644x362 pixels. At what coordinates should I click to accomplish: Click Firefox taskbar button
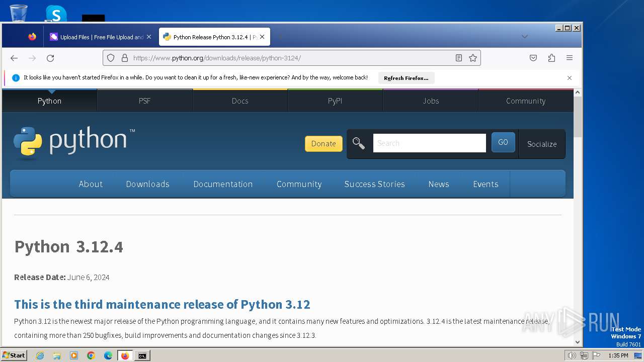tap(125, 355)
